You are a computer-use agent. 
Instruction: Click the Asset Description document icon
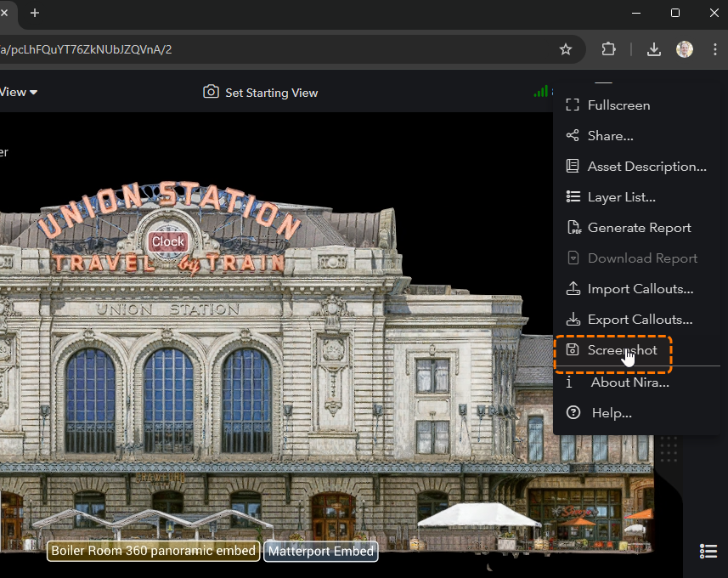coord(573,167)
